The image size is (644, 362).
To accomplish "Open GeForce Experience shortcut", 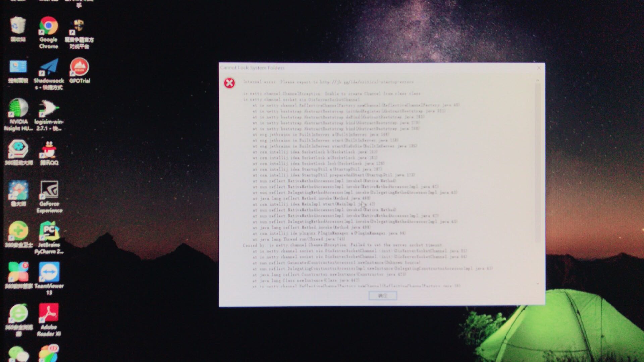I will click(49, 190).
